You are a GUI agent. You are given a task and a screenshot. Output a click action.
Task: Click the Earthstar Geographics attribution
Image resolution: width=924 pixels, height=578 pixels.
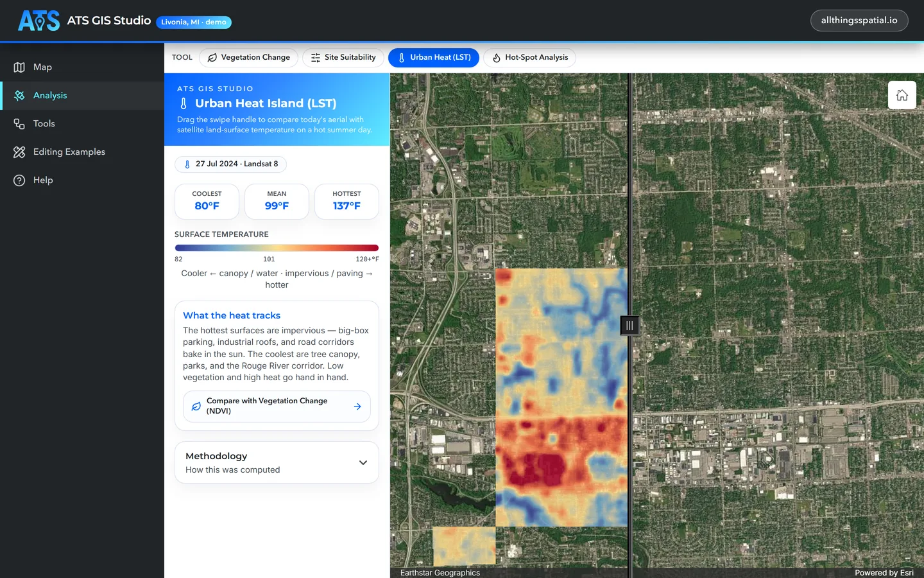click(440, 573)
